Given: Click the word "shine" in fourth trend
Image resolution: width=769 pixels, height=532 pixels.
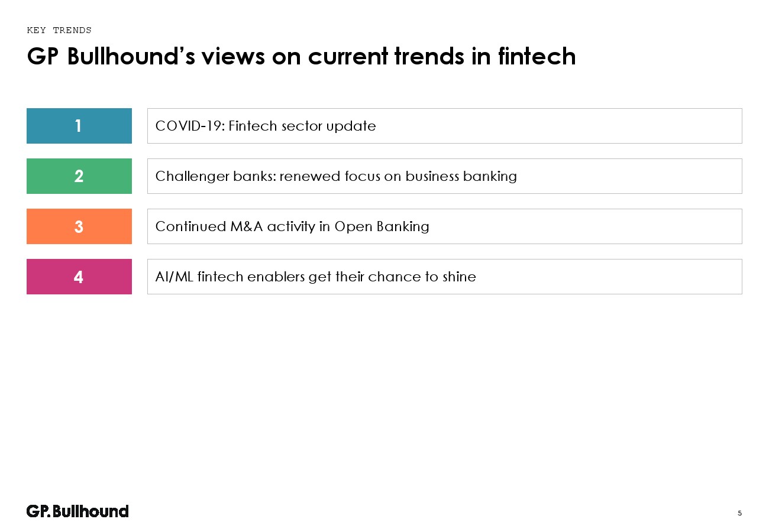Looking at the screenshot, I should [x=458, y=277].
